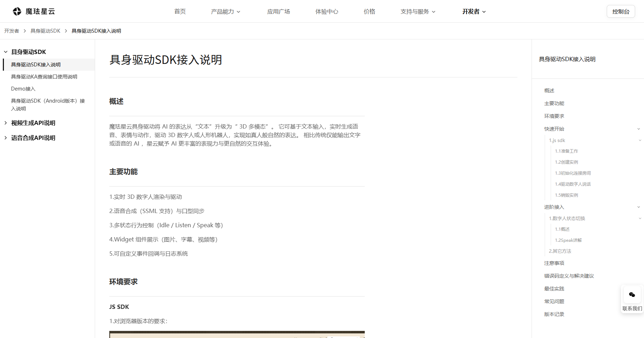644x338 pixels.
Task: Jump to 注意事项 in the page outline
Action: tap(554, 263)
